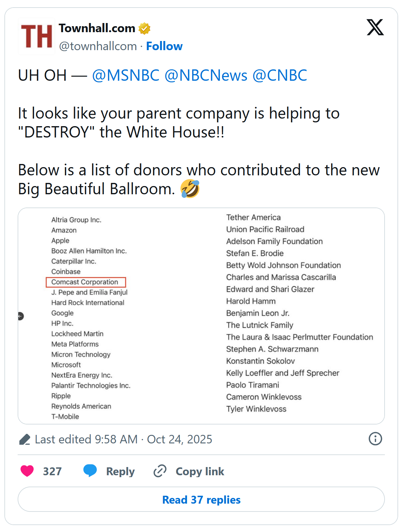Open the @NBCNews mention link
The width and height of the screenshot is (406, 532).
(x=206, y=76)
